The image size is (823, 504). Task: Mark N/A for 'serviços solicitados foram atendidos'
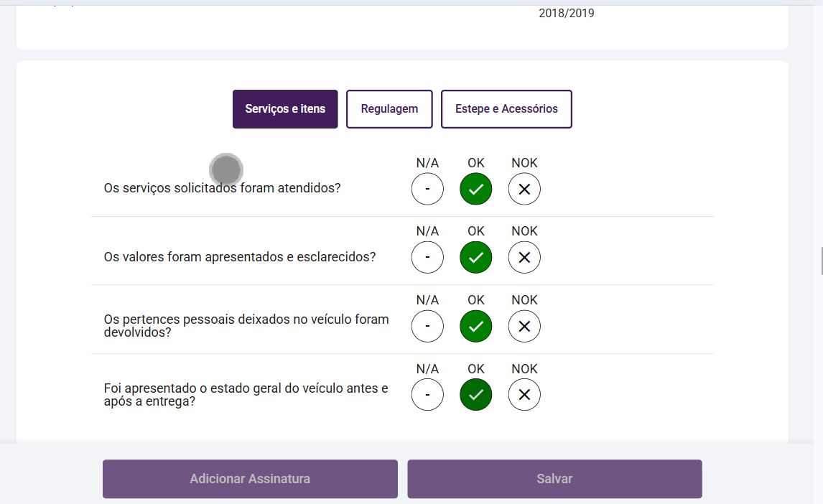(x=427, y=190)
